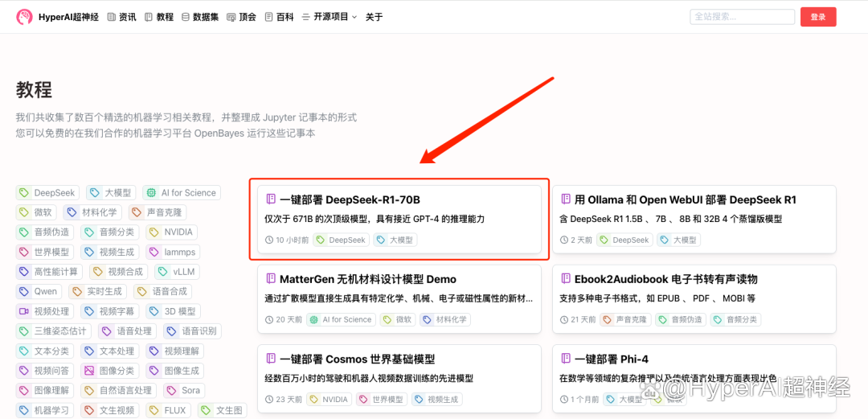868x419 pixels.
Task: Click the 视频字幕 tag
Action: [110, 311]
